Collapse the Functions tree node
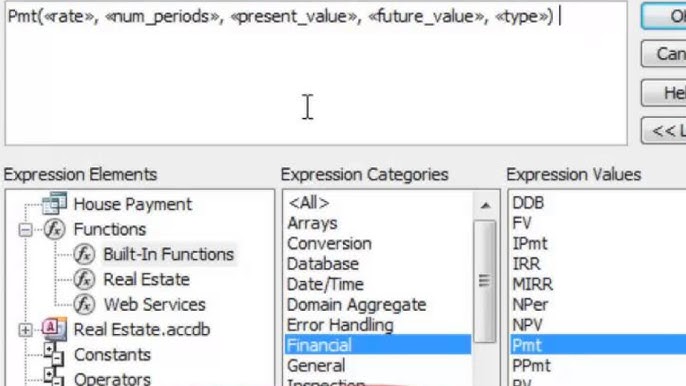This screenshot has height=386, width=686. [25, 229]
